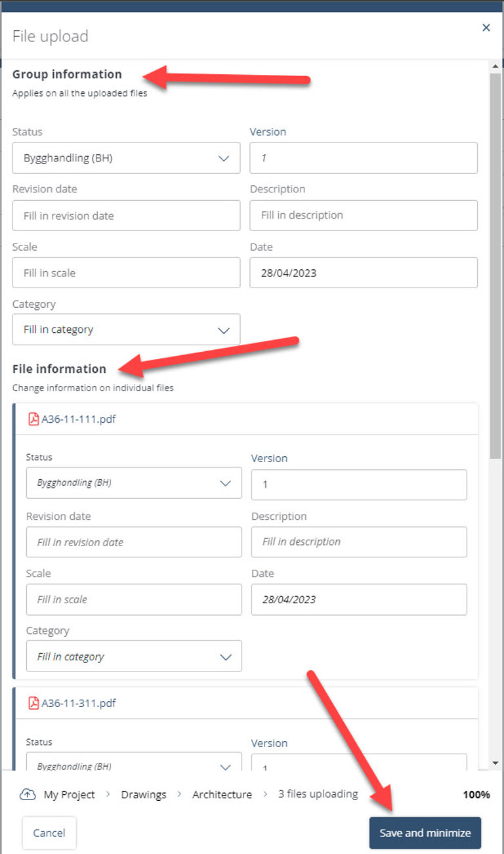
Task: Click the cloud upload icon
Action: [x=28, y=794]
